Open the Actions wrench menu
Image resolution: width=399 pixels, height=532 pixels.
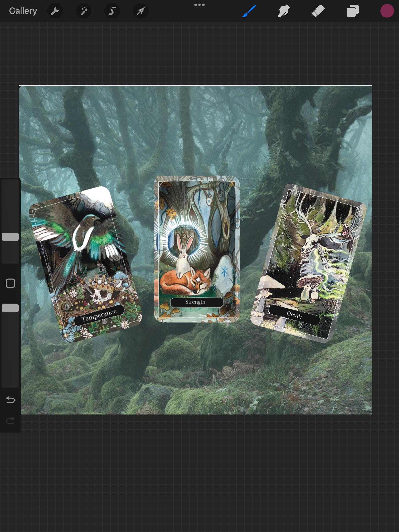55,11
